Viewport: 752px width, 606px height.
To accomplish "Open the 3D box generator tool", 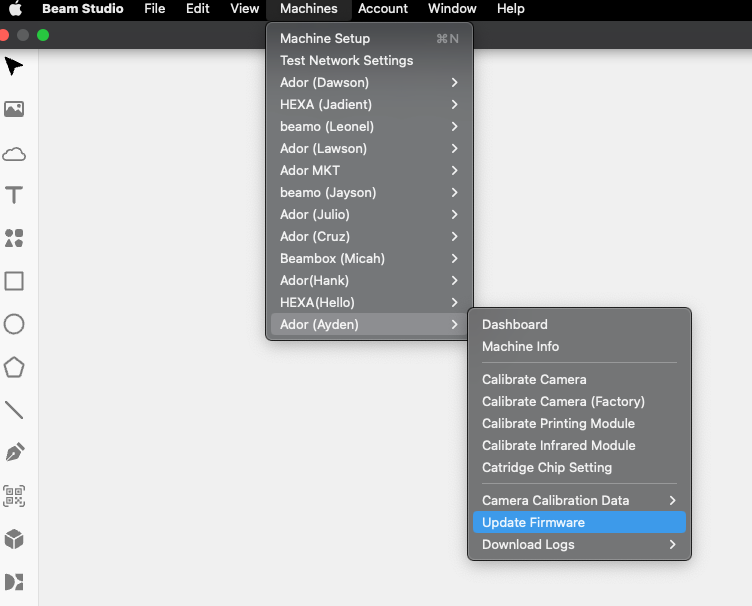I will [14, 539].
